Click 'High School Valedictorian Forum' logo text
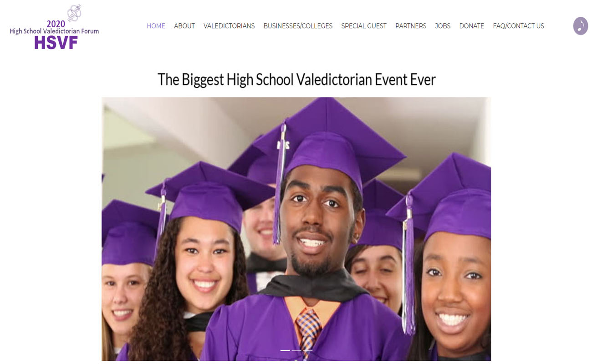This screenshot has width=592, height=364. [54, 31]
